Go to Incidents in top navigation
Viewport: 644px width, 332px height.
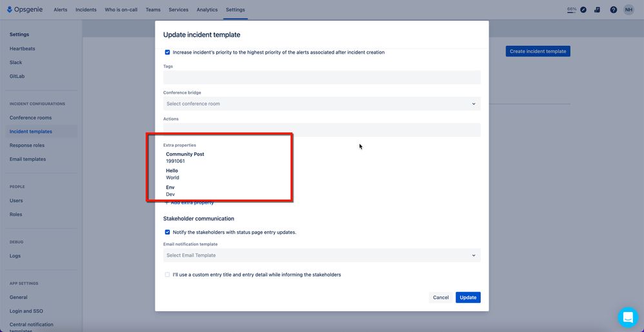[86, 10]
